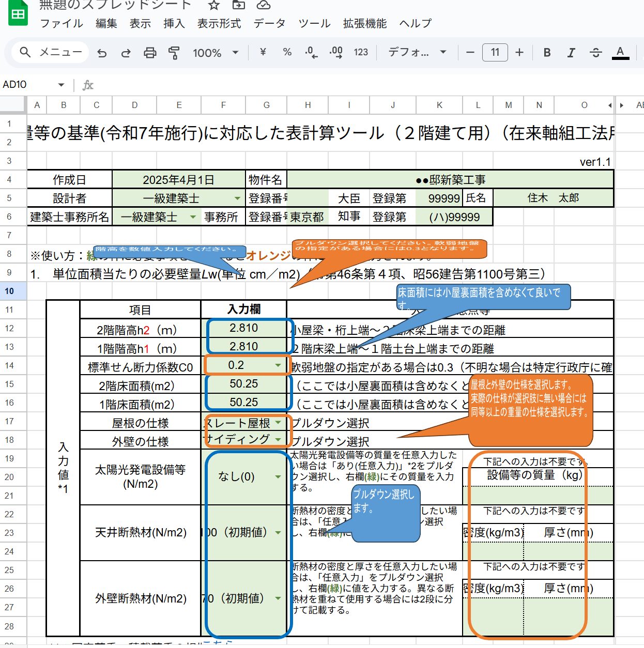The image size is (644, 648).
Task: Open 外壁断熱材 初期値 dropdown
Action: 278,598
